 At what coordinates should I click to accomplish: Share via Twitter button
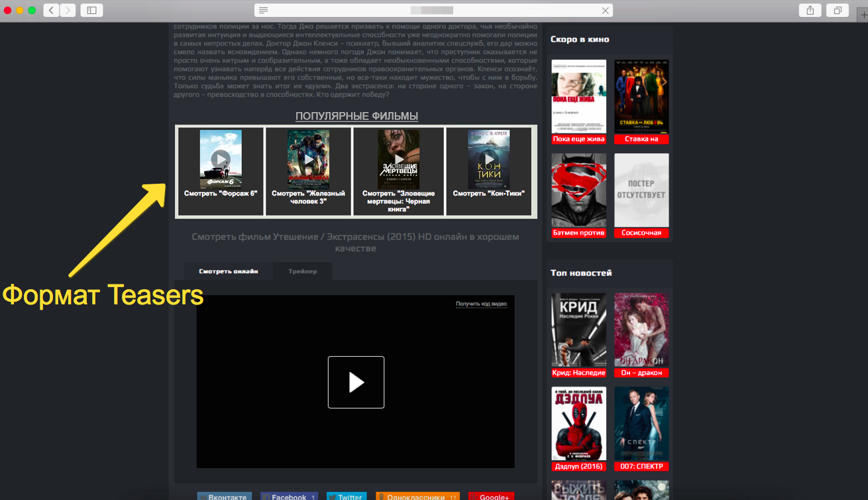(x=347, y=496)
